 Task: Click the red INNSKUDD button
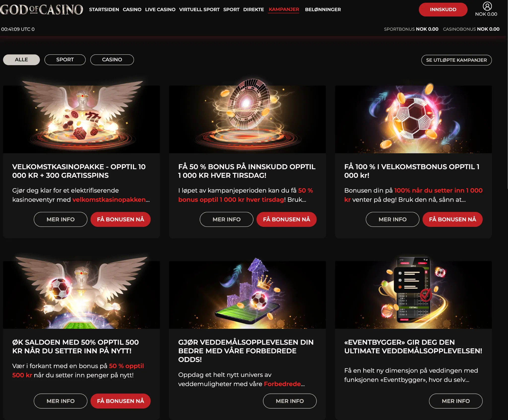click(x=443, y=10)
